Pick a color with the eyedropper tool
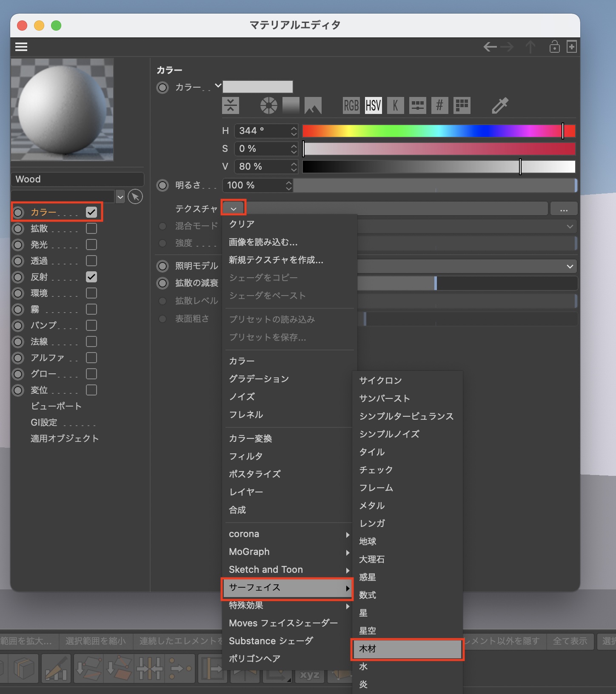This screenshot has height=694, width=616. point(500,105)
